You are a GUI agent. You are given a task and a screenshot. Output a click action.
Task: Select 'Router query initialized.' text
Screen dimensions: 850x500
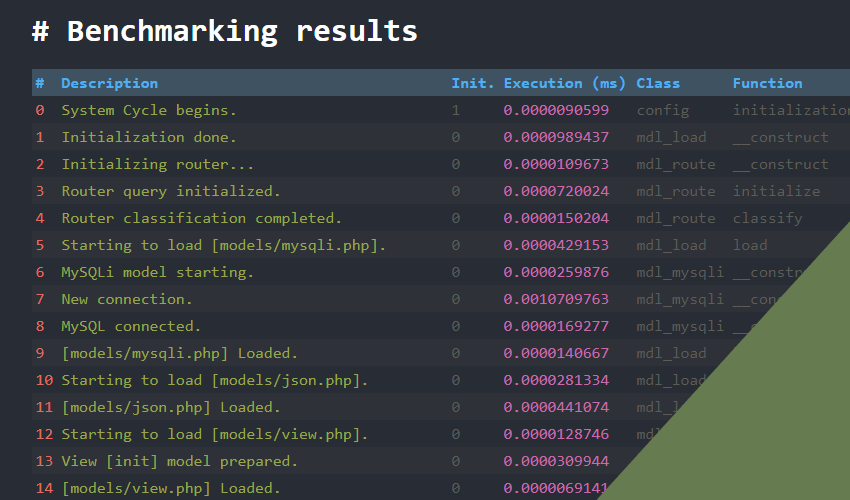coord(171,191)
